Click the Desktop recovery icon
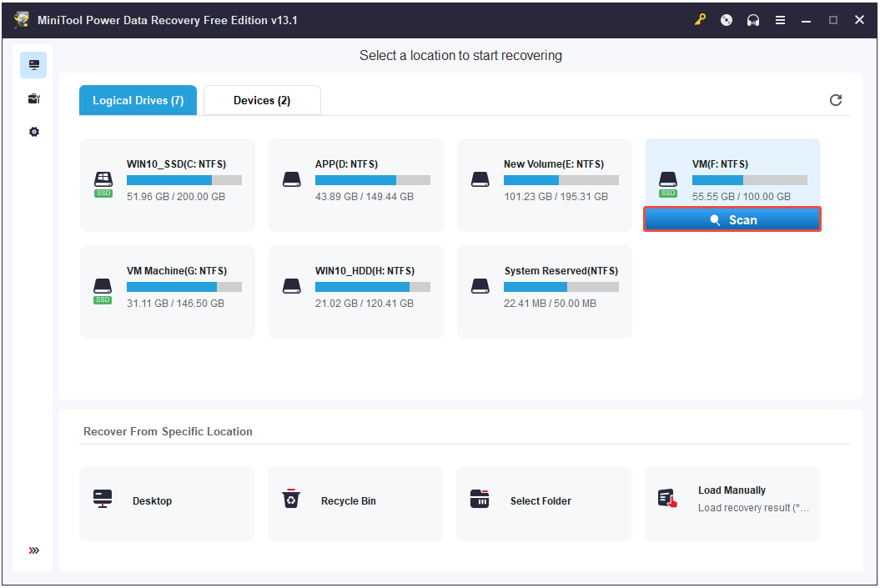This screenshot has width=880, height=588. (x=103, y=499)
